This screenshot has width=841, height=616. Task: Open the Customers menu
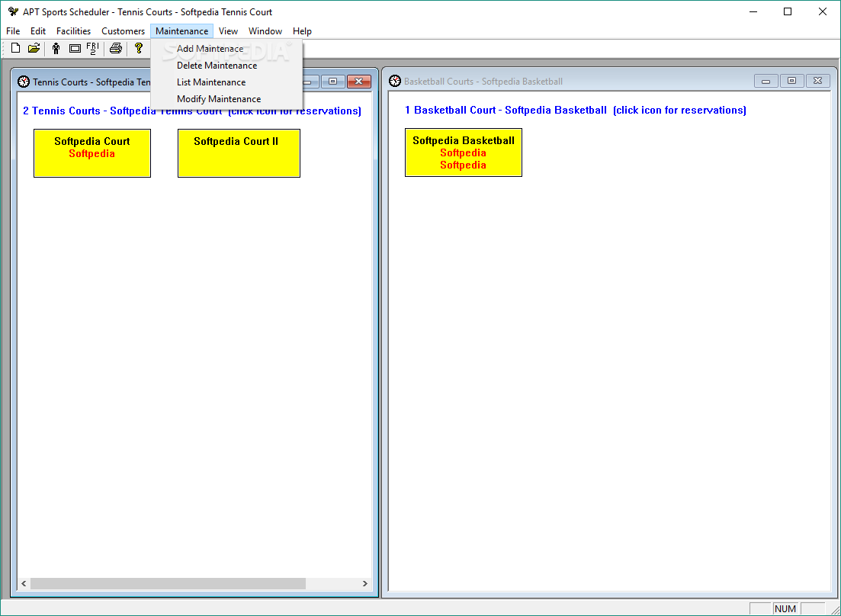pos(123,31)
